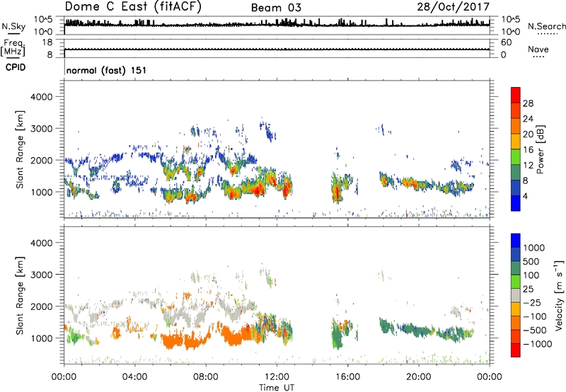Viewport: 566px width, 392px height.
Task: Click the '04:00' time axis tick label
Action: point(134,377)
